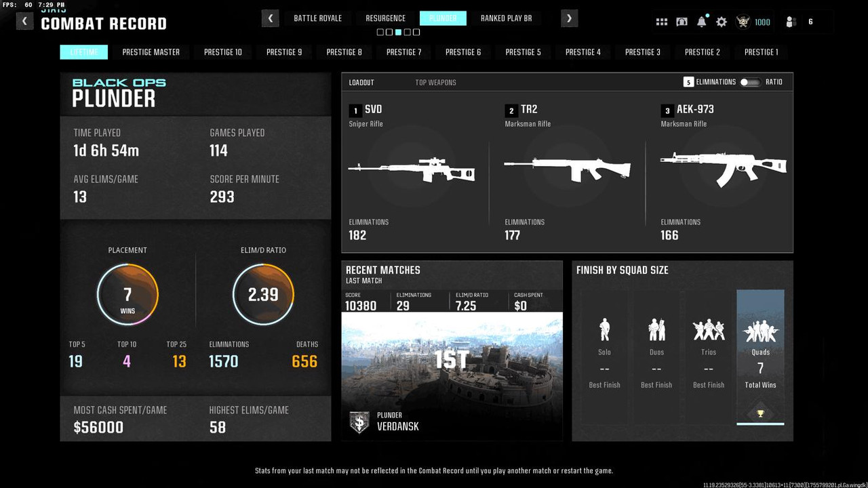Select the Quads squad size icon

[761, 331]
